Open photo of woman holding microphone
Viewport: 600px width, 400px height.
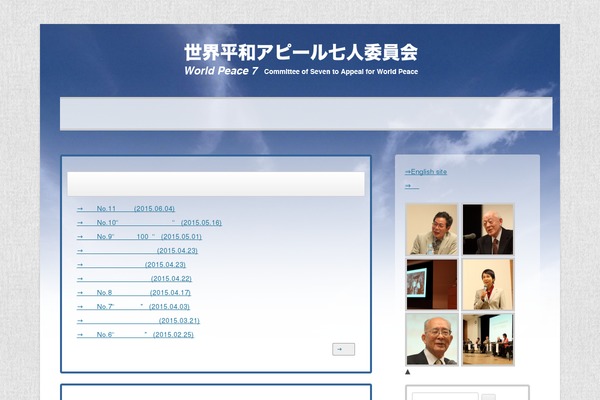point(488,284)
